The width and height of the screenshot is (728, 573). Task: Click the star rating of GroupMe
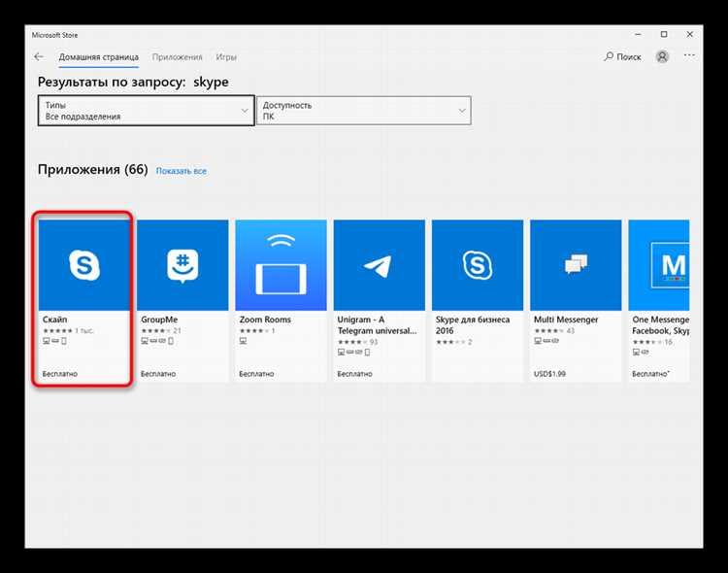click(156, 331)
